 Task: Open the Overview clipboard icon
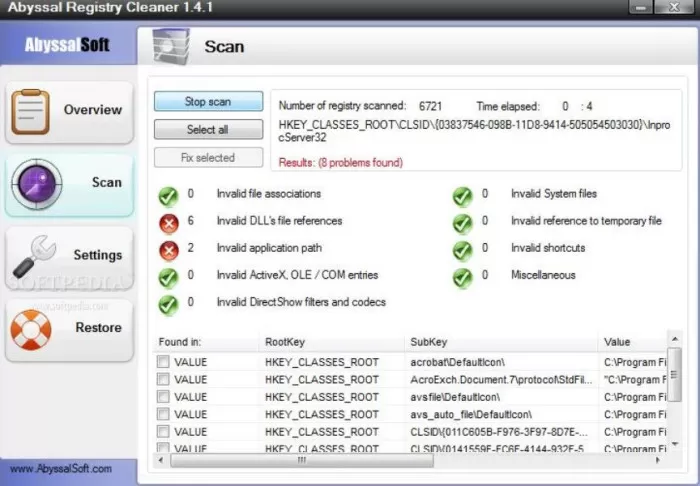[30, 112]
